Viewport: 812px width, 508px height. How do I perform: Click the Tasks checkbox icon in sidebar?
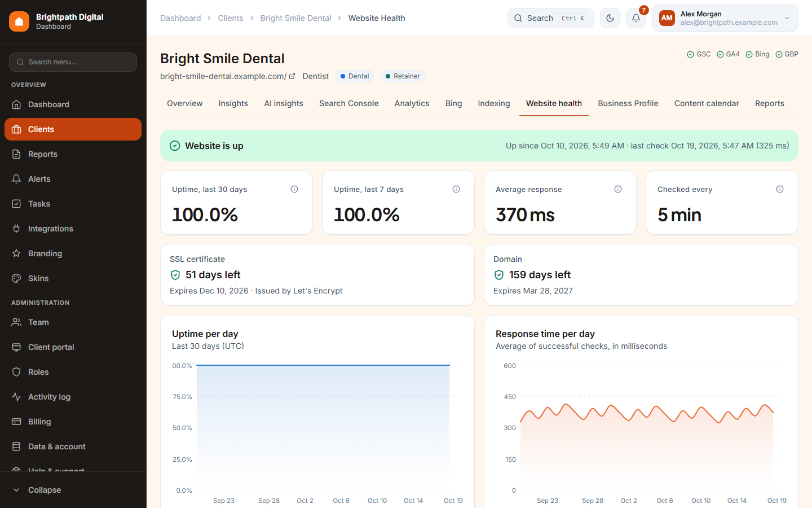(x=16, y=204)
